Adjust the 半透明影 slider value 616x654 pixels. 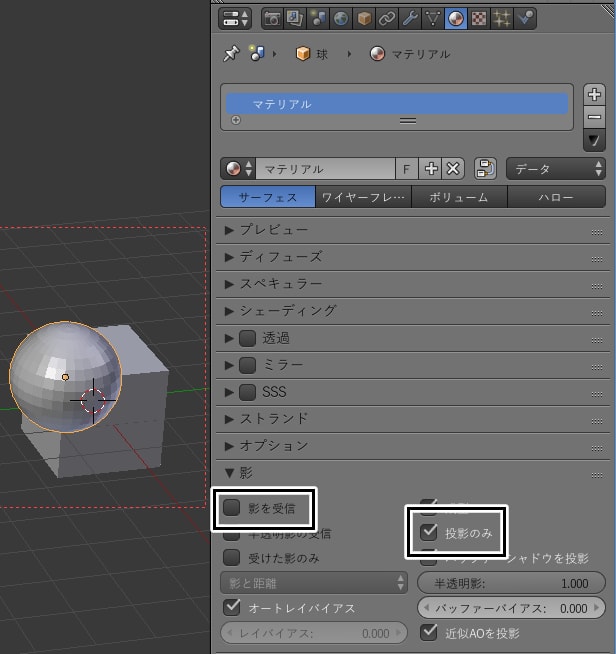(511, 583)
